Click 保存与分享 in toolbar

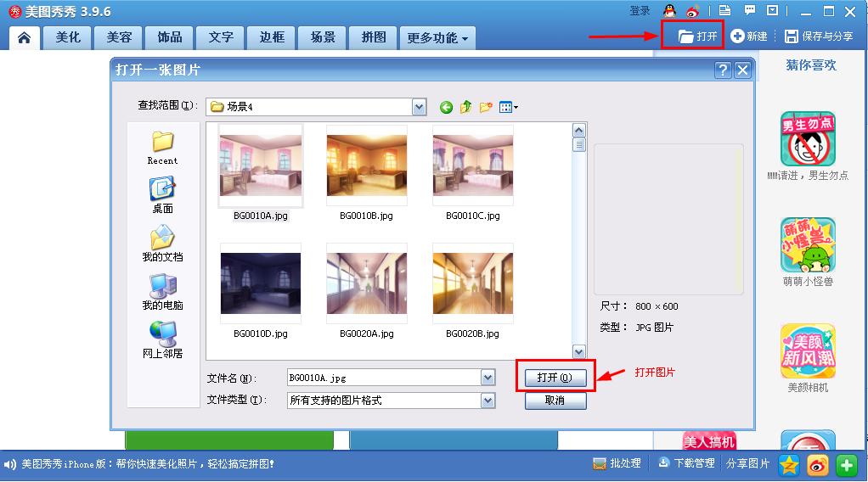819,36
